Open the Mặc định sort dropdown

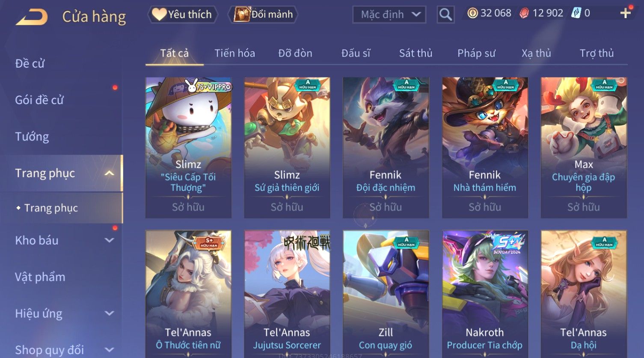pos(389,15)
